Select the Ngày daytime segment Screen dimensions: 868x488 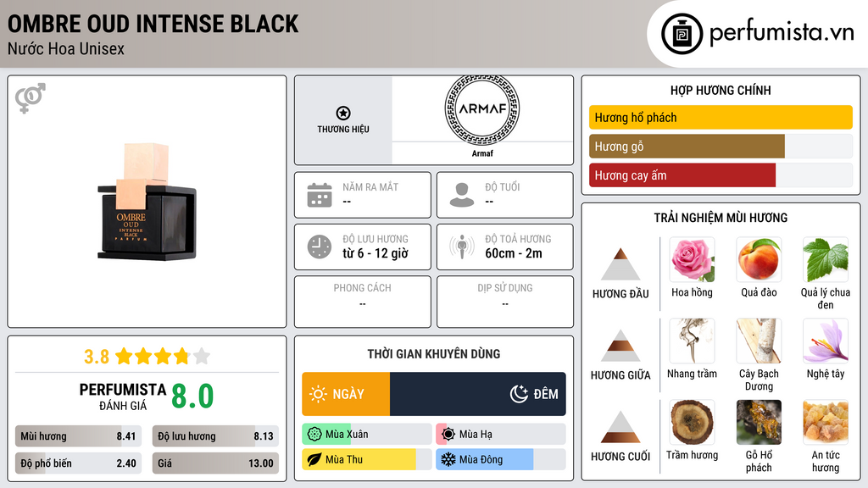(x=346, y=394)
